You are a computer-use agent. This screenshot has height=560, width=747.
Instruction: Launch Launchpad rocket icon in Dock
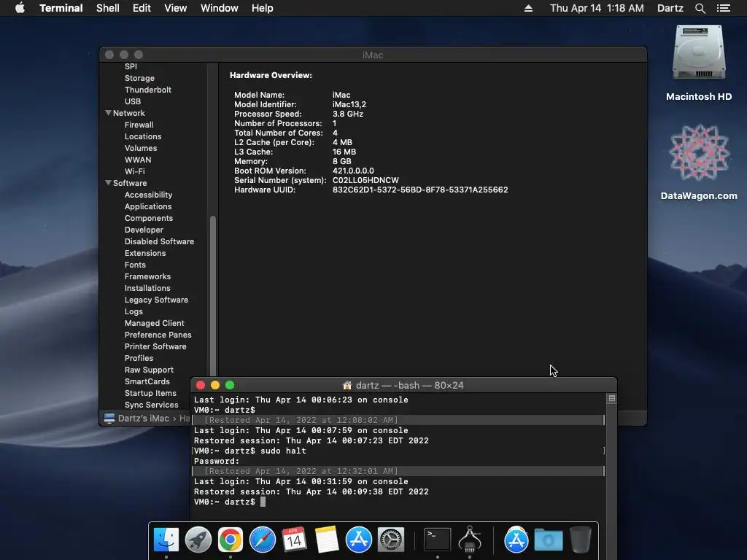tap(198, 540)
